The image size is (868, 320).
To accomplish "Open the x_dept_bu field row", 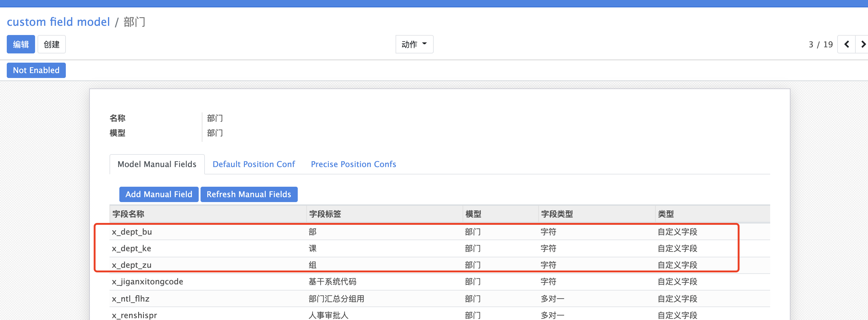I will pos(132,232).
